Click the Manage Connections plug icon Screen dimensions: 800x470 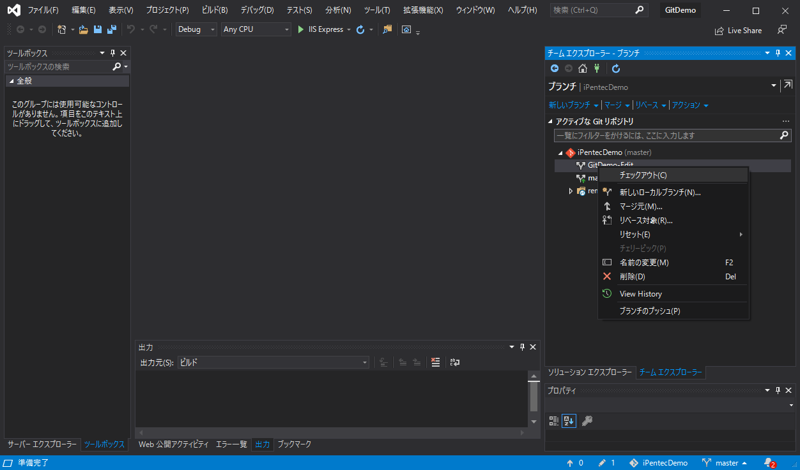(597, 69)
